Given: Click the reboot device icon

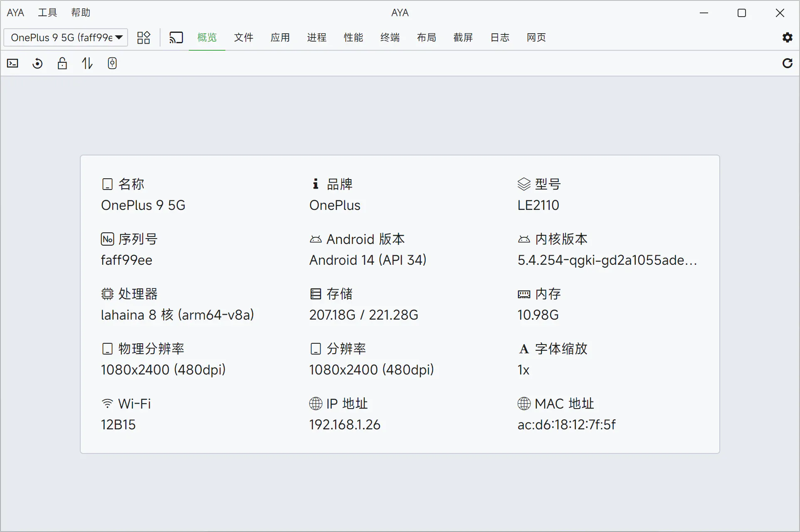Looking at the screenshot, I should (x=37, y=63).
